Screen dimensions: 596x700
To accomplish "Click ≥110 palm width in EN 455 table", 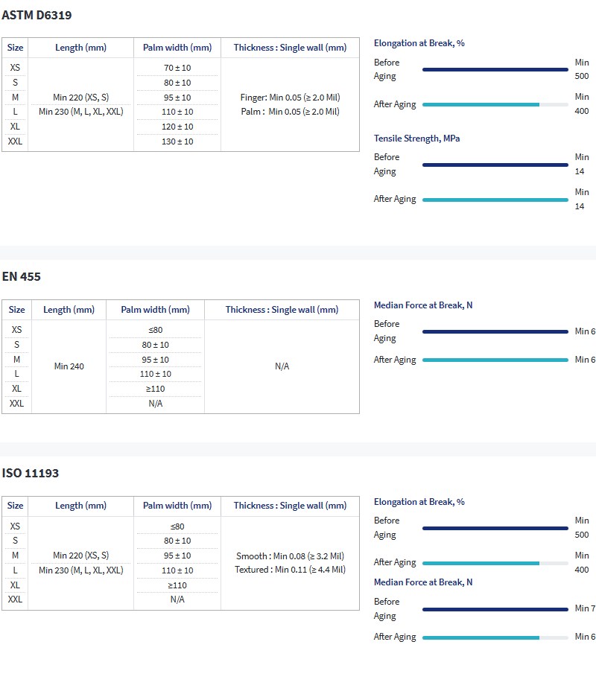I will coord(155,389).
